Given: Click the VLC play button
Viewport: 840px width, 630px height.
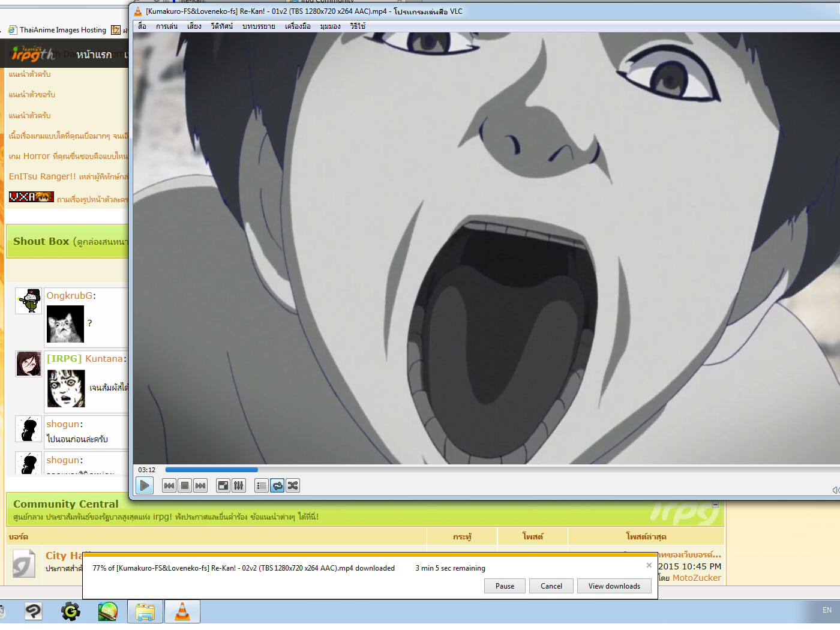Looking at the screenshot, I should tap(145, 485).
